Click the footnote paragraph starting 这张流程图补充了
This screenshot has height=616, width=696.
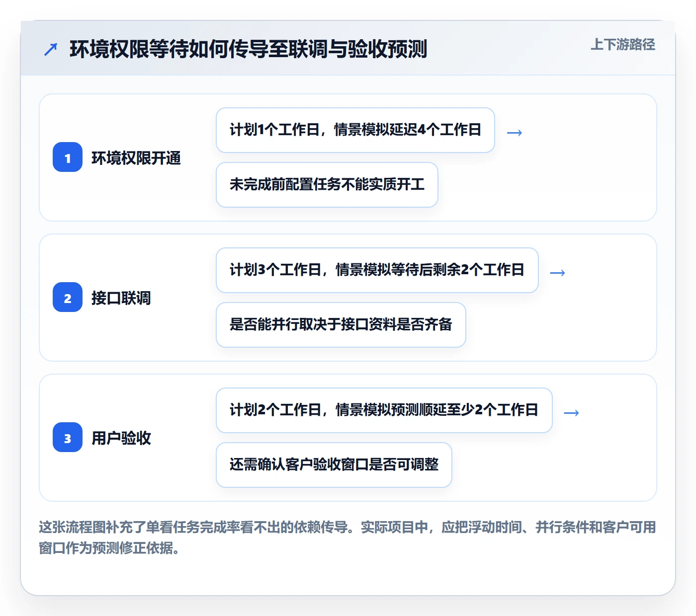(348, 538)
